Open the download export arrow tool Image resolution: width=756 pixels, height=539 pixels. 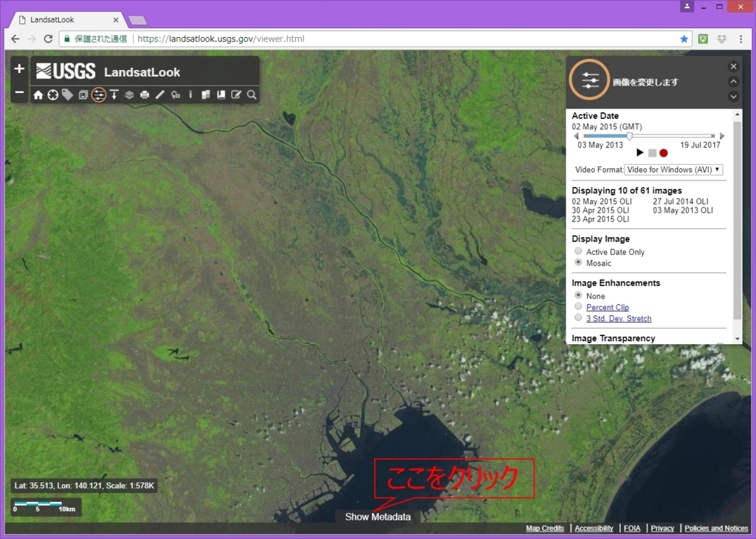tap(114, 95)
